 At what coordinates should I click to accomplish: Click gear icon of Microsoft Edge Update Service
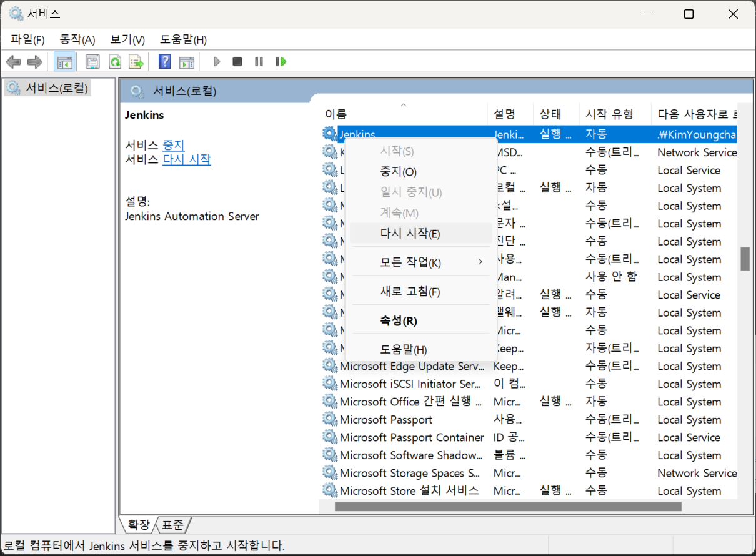pyautogui.click(x=329, y=366)
